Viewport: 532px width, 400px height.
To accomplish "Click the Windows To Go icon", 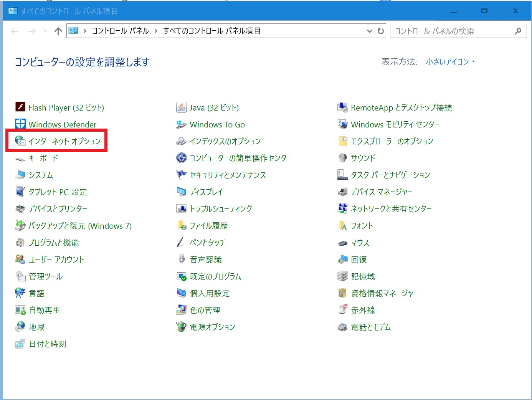I will [x=181, y=124].
